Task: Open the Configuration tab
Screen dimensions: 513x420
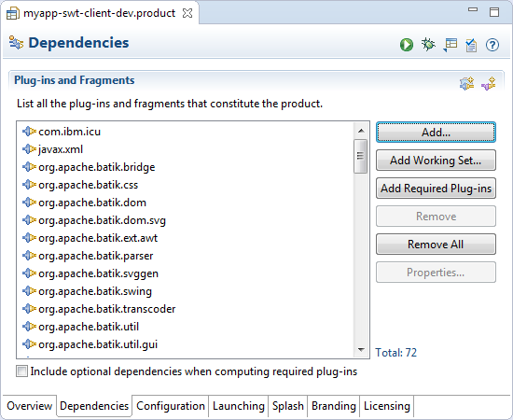Action: pyautogui.click(x=171, y=406)
